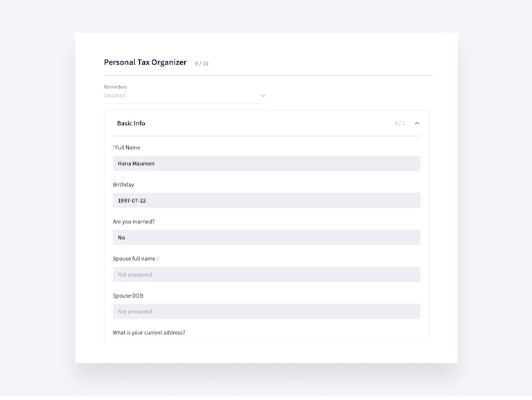Click the Reminders label text

(x=115, y=87)
